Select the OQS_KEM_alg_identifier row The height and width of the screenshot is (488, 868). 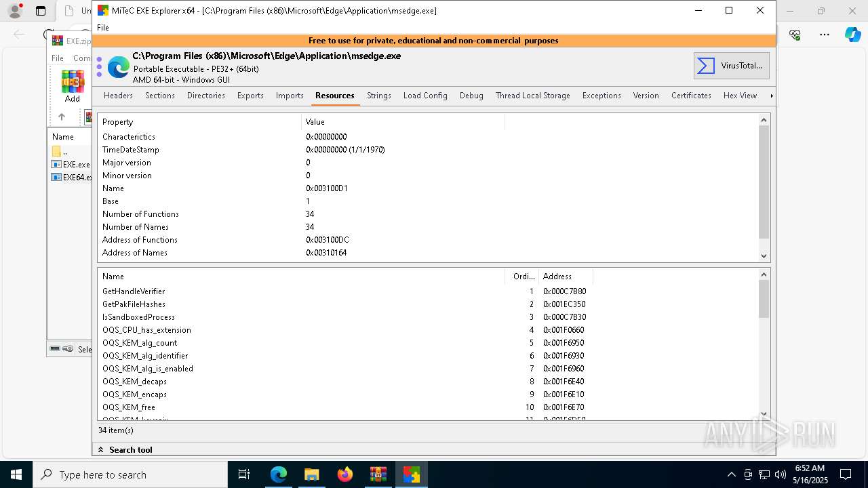(427, 356)
